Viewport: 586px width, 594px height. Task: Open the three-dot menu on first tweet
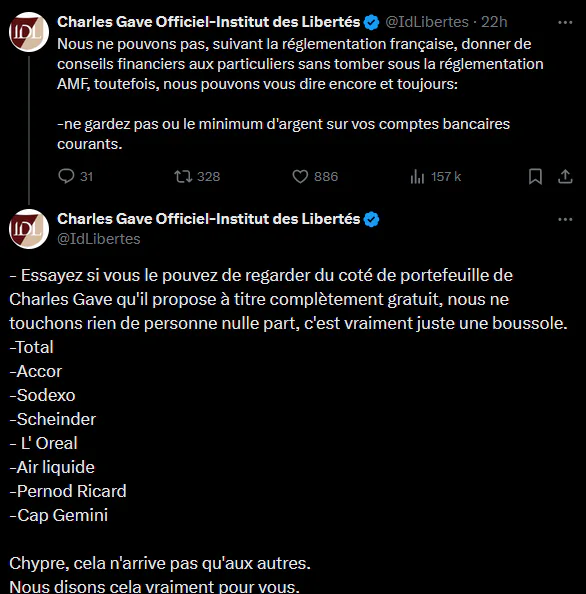pos(565,23)
